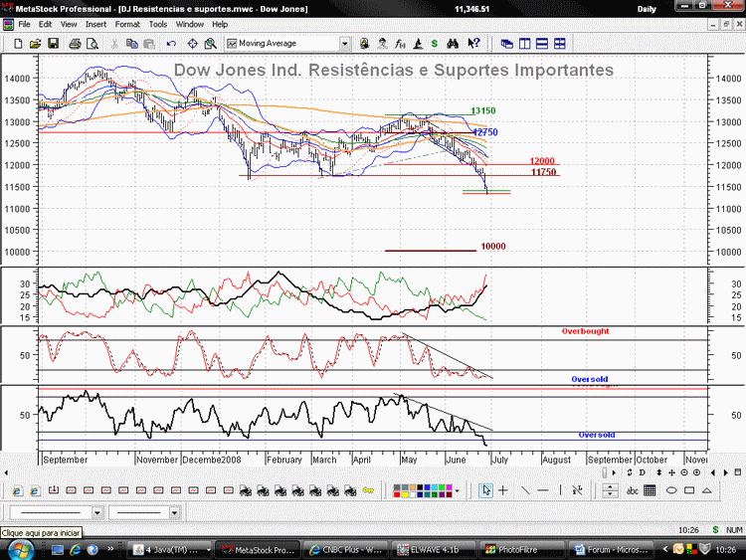This screenshot has height=560, width=746.
Task: Click the green dollar sign icon in the top toolbar
Action: [435, 44]
